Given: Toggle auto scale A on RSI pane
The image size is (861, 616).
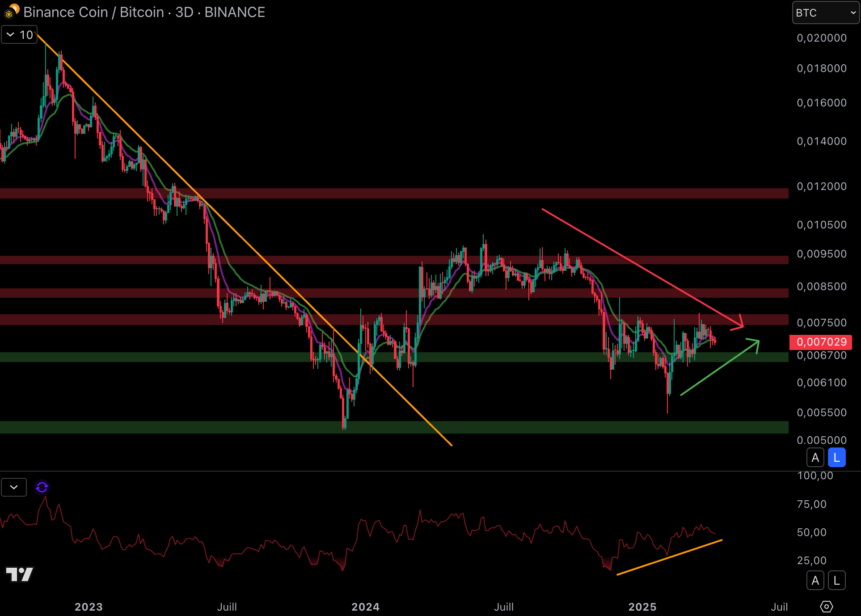Looking at the screenshot, I should pyautogui.click(x=815, y=580).
